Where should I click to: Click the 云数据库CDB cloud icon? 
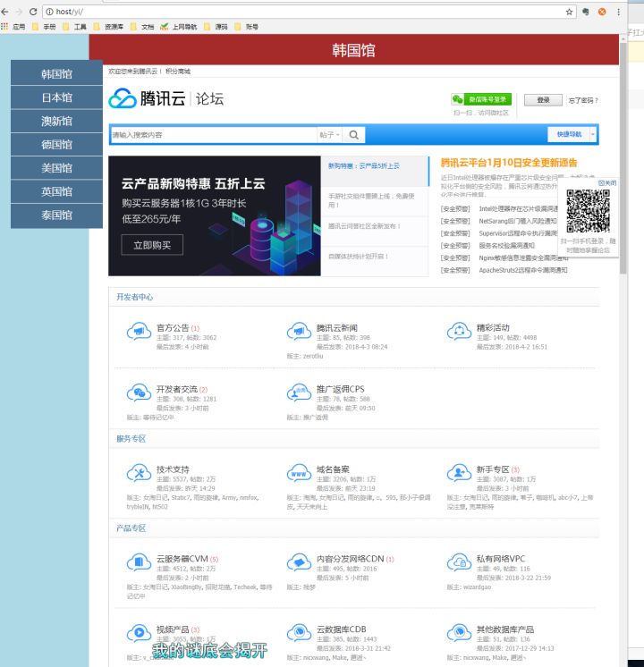point(299,633)
